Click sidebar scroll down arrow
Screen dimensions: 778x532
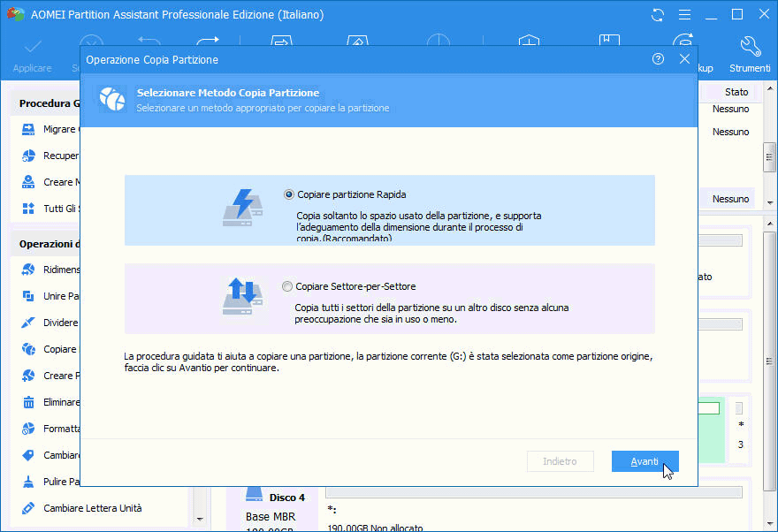(x=200, y=519)
